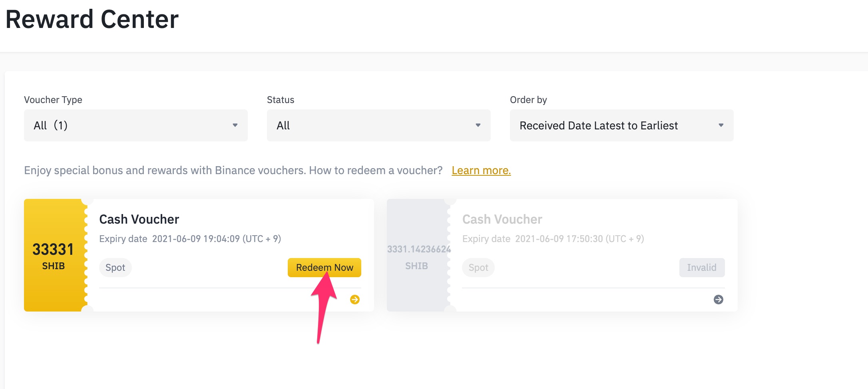The width and height of the screenshot is (868, 389).
Task: Click the gray arrow icon on invalid voucher
Action: (x=718, y=300)
